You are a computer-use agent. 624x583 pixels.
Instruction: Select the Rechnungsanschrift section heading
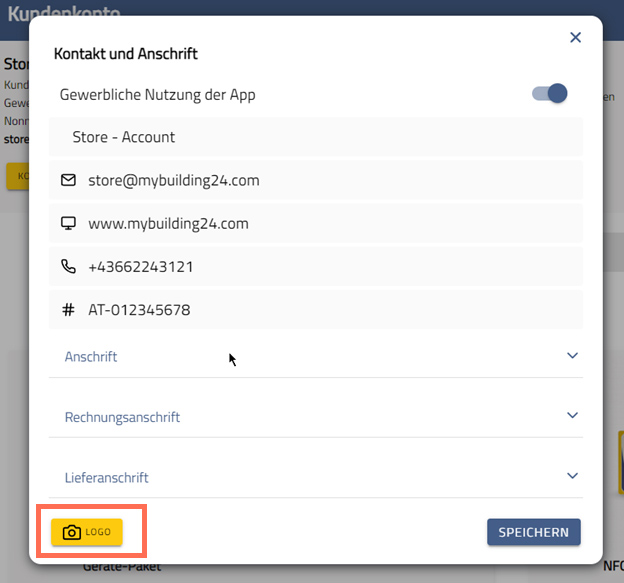122,417
